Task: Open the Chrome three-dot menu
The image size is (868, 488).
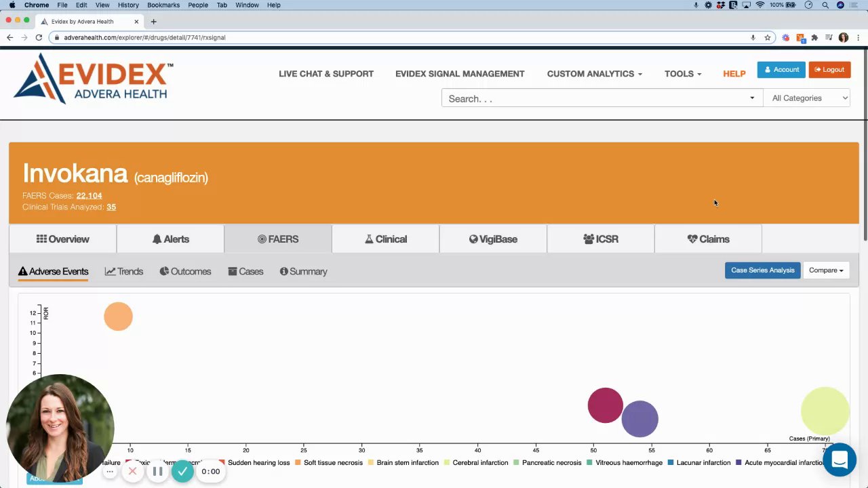Action: (x=858, y=37)
